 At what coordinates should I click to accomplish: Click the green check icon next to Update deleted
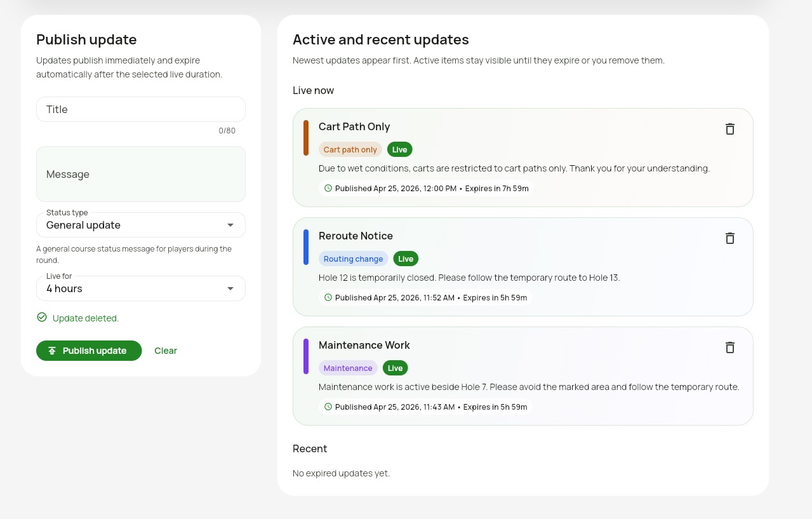(41, 318)
